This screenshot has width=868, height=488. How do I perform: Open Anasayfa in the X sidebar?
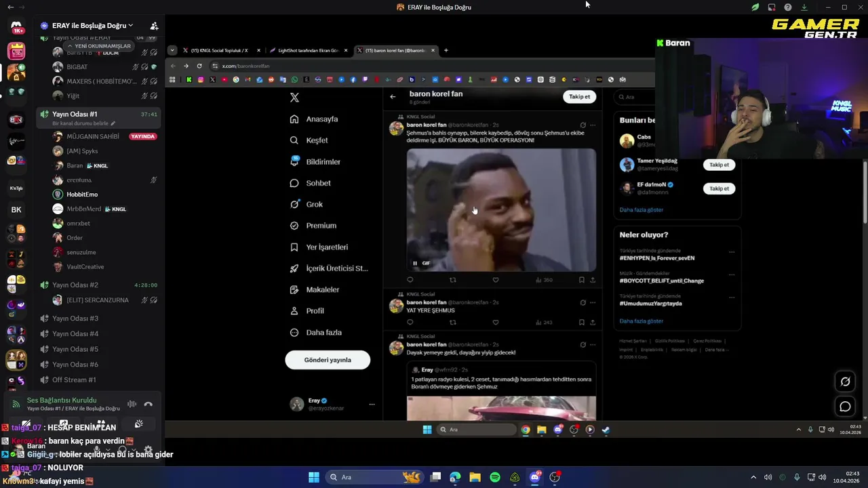(x=314, y=119)
